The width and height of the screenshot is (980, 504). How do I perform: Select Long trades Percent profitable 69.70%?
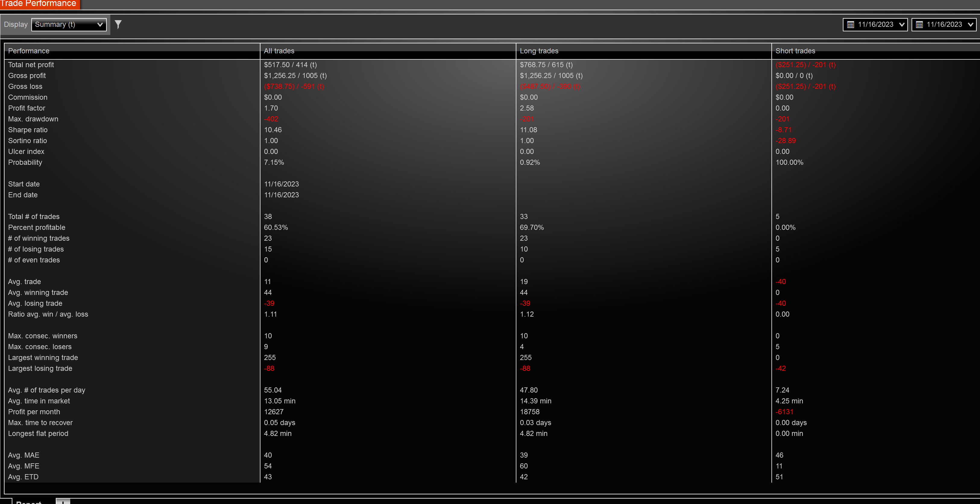point(532,227)
